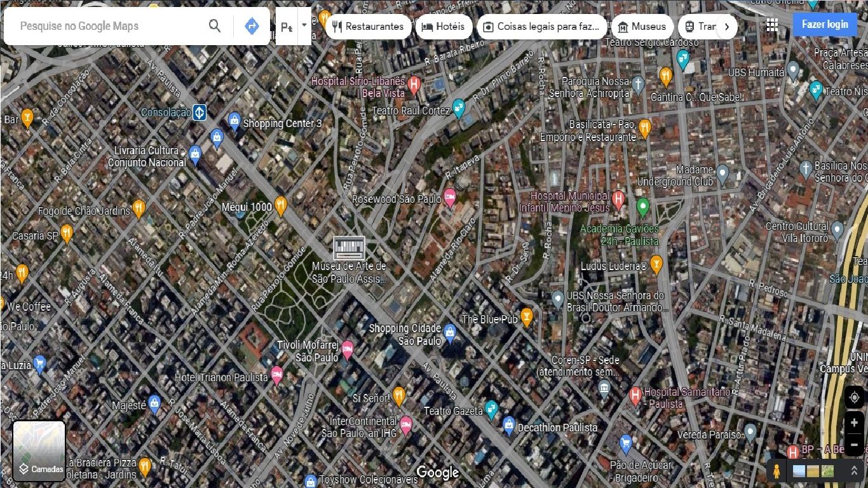Expand the language dropdown arrow beside Pt

click(x=304, y=25)
